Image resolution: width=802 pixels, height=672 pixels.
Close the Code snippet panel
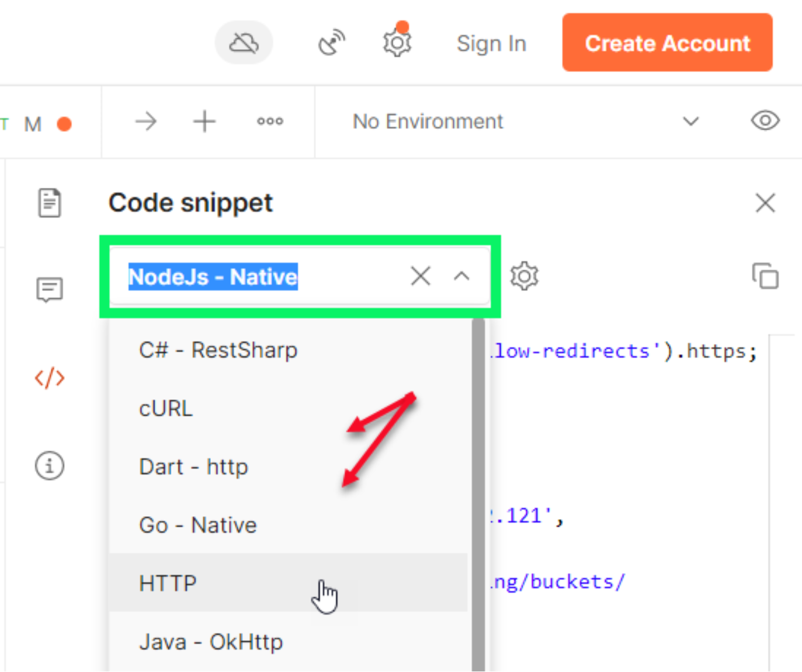[765, 203]
